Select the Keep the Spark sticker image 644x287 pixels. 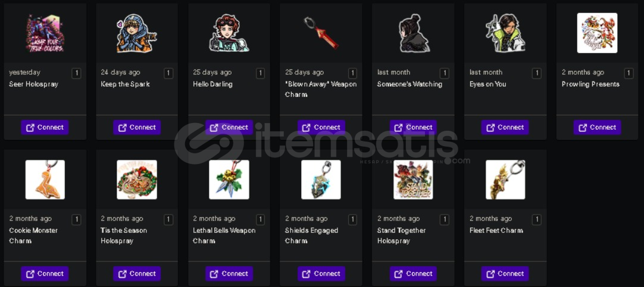[x=137, y=33]
